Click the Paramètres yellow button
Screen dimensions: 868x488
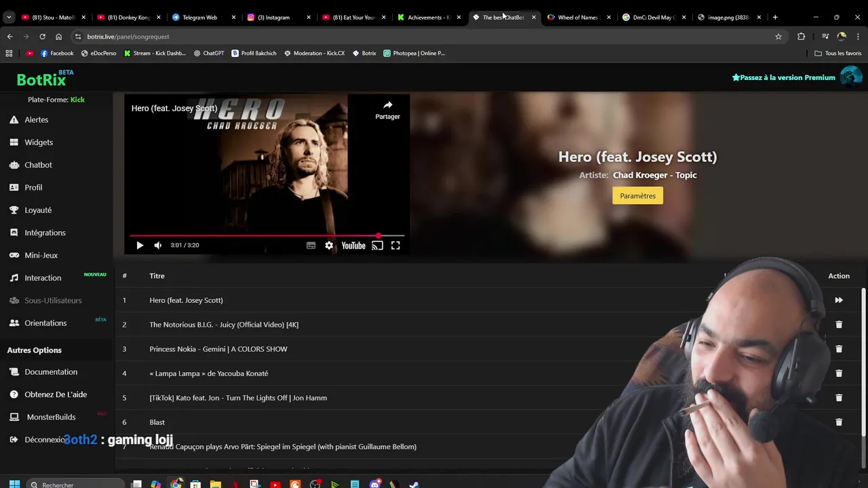pyautogui.click(x=637, y=196)
